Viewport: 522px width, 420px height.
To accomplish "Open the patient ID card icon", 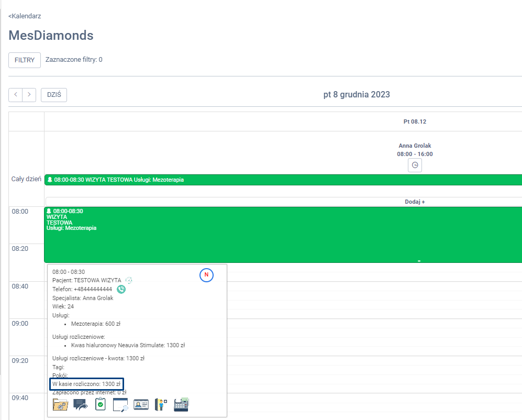I will [141, 404].
